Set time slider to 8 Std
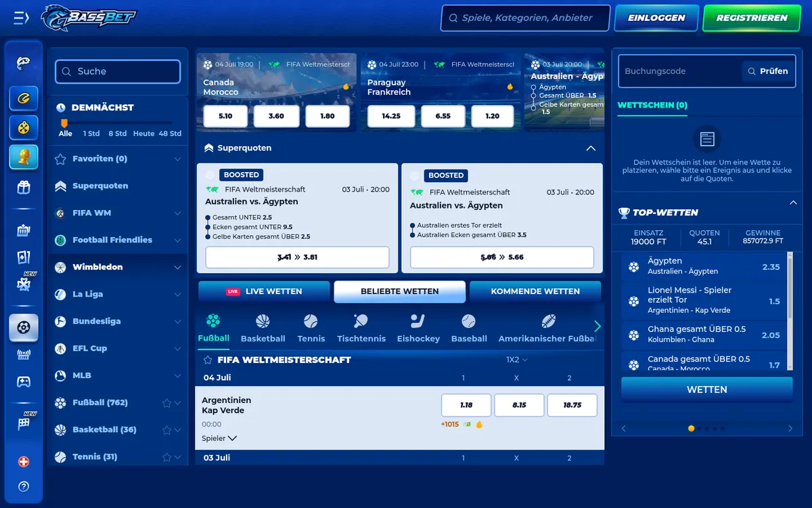 [x=118, y=133]
